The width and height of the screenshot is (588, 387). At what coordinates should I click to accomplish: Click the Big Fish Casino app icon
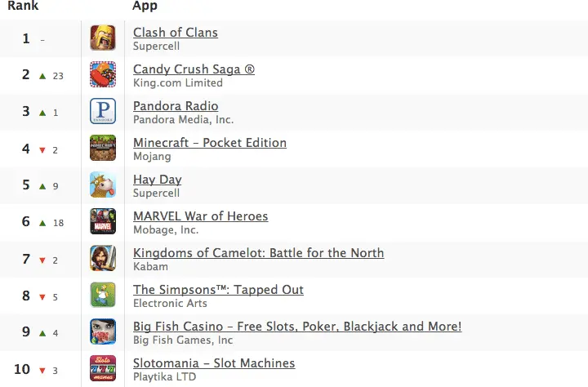coord(103,331)
